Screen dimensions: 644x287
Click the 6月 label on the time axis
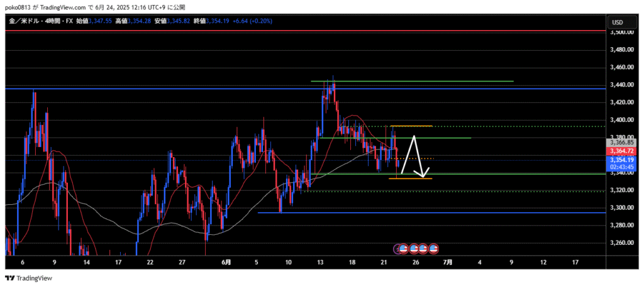[x=226, y=261]
